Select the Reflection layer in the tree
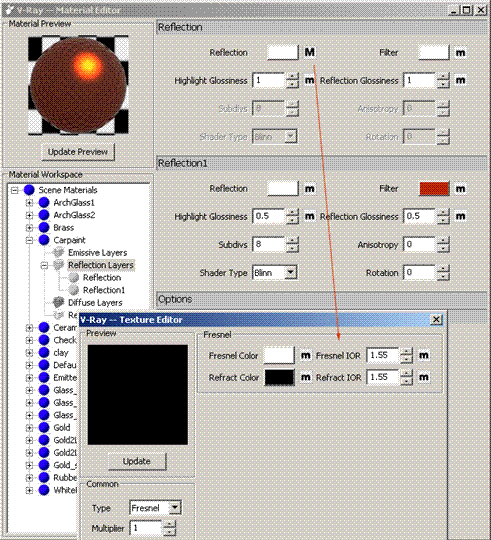The width and height of the screenshot is (491, 540). pyautogui.click(x=102, y=278)
